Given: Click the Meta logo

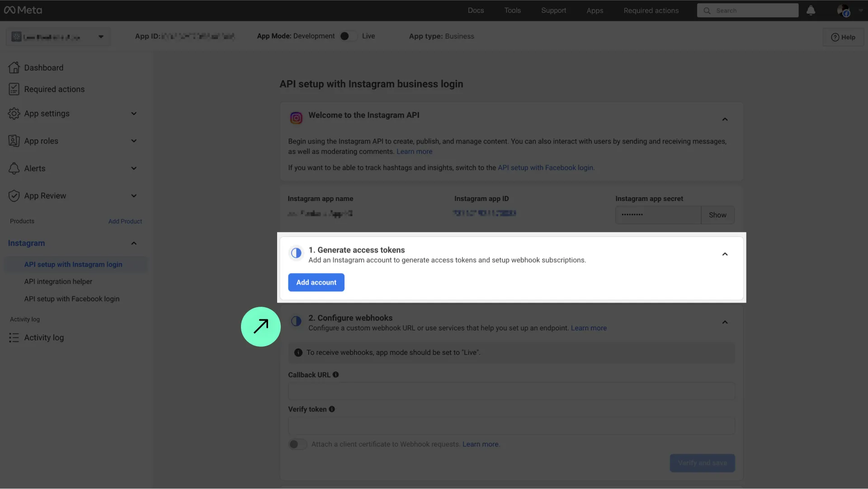Looking at the screenshot, I should (23, 10).
